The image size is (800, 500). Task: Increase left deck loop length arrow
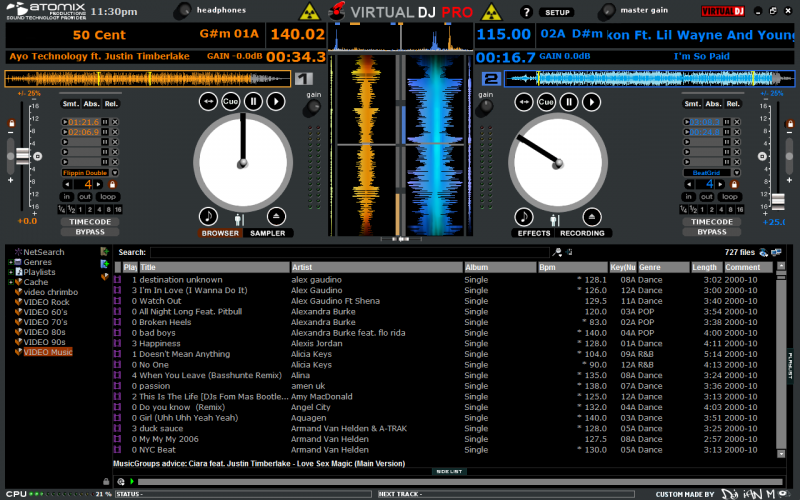point(98,184)
